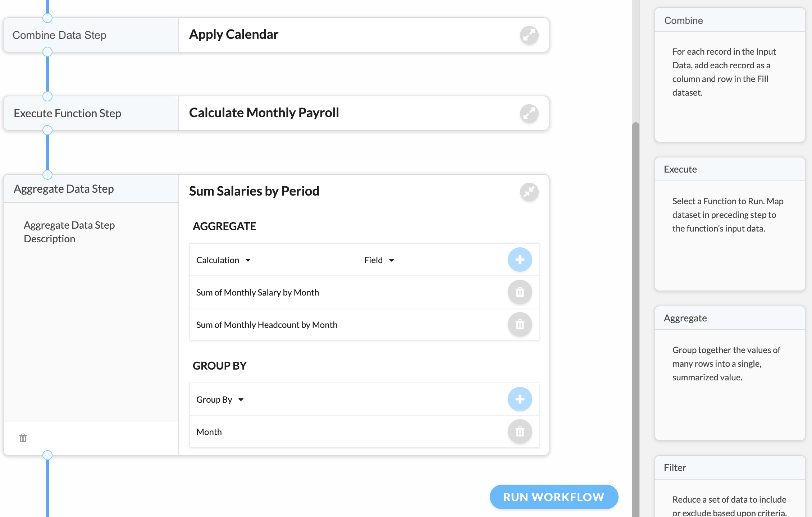Screen dimensions: 812x517
Task: Select the Combine step type card
Action: [x=730, y=75]
